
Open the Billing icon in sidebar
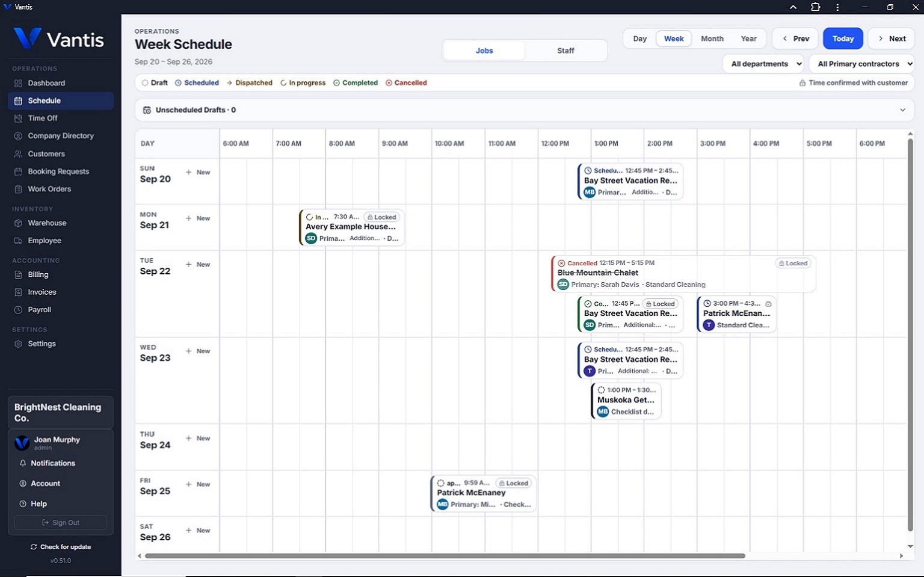coord(18,274)
